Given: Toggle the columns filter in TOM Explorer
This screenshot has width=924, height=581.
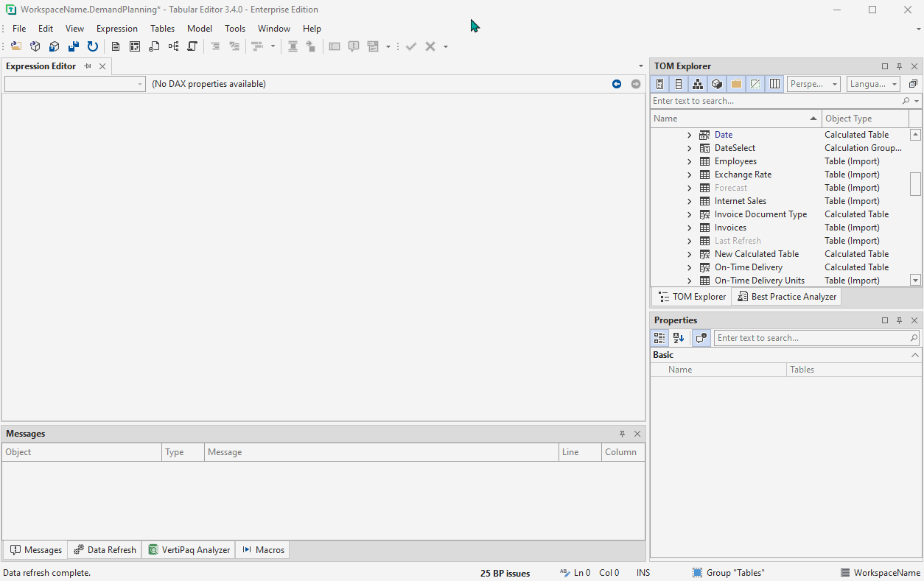Looking at the screenshot, I should tap(774, 83).
